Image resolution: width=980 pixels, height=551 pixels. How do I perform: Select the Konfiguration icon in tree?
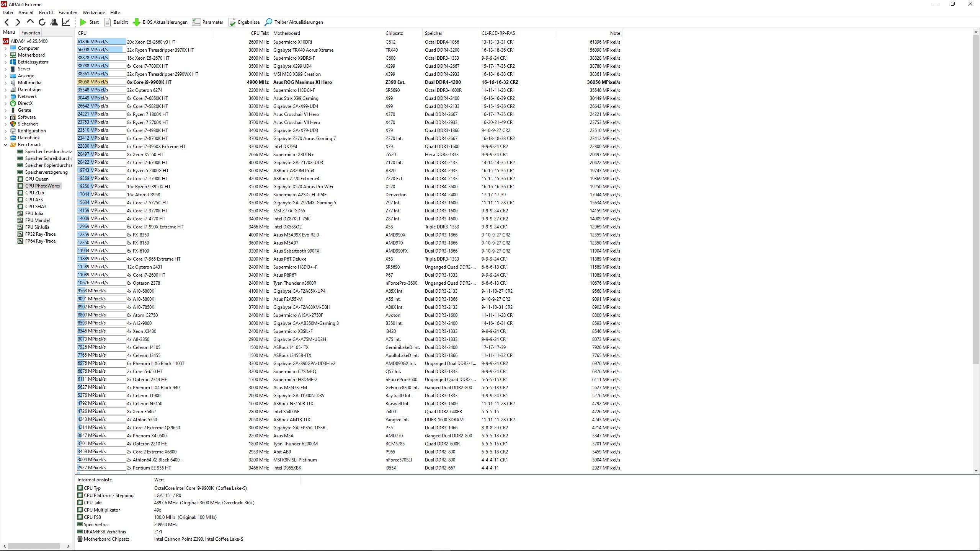[13, 131]
